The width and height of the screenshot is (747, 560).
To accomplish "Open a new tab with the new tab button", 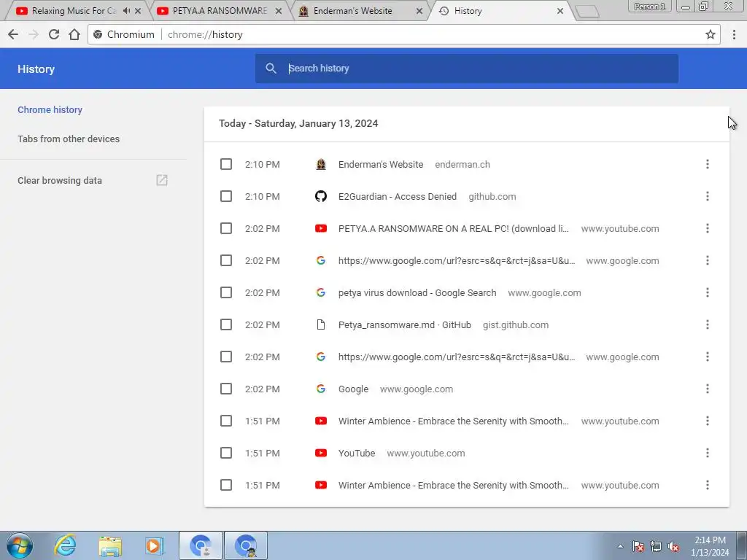I will click(x=587, y=12).
